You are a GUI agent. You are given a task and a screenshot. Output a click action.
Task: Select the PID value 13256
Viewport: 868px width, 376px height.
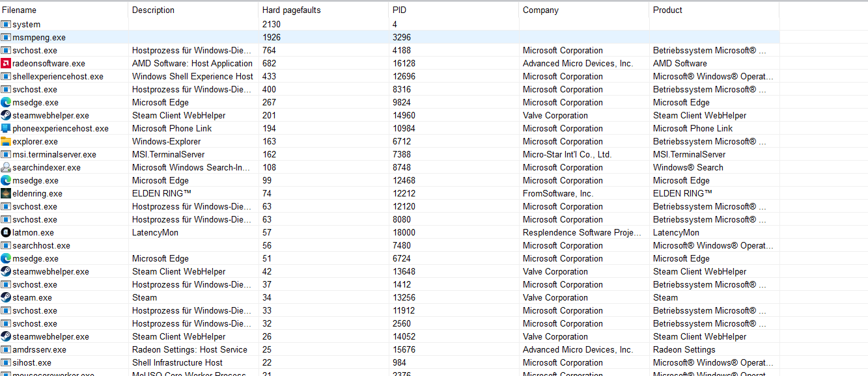(404, 297)
